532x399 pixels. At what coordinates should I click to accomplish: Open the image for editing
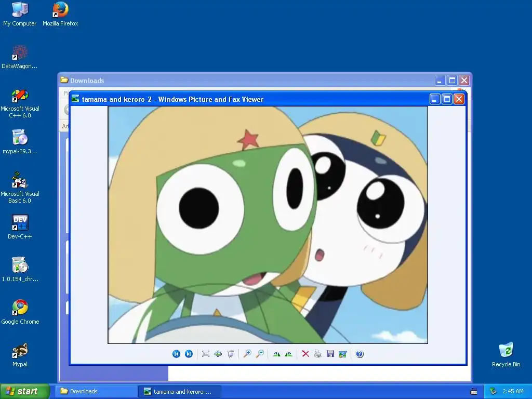[343, 354]
